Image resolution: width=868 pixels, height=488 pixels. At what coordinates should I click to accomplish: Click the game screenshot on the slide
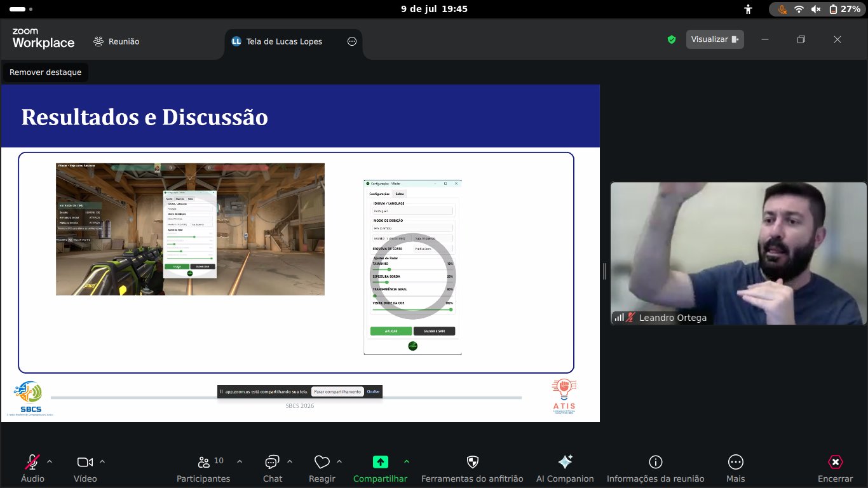pyautogui.click(x=190, y=229)
